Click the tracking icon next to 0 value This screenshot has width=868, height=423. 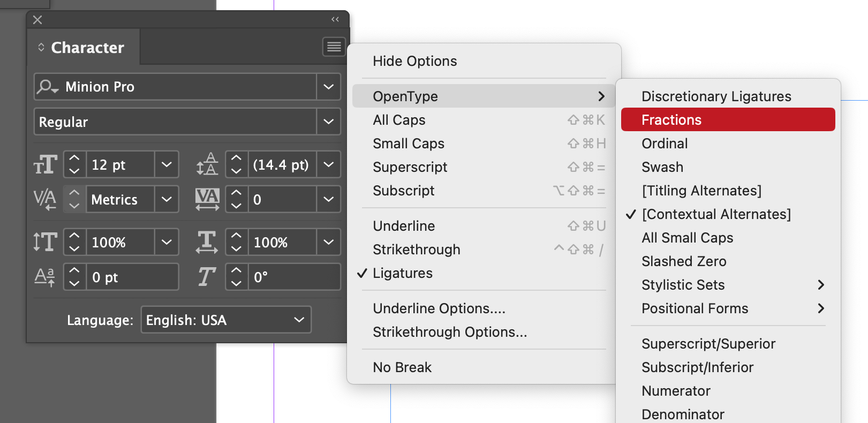click(207, 199)
